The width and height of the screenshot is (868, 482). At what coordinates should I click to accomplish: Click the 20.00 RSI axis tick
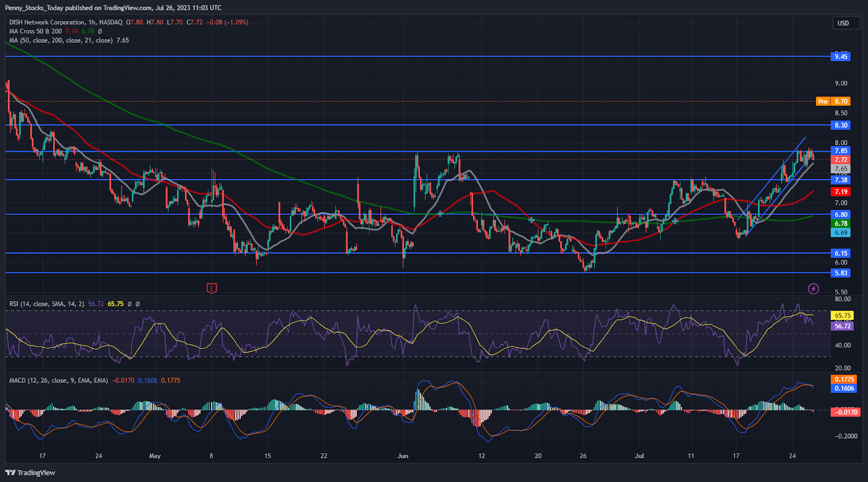(x=843, y=368)
